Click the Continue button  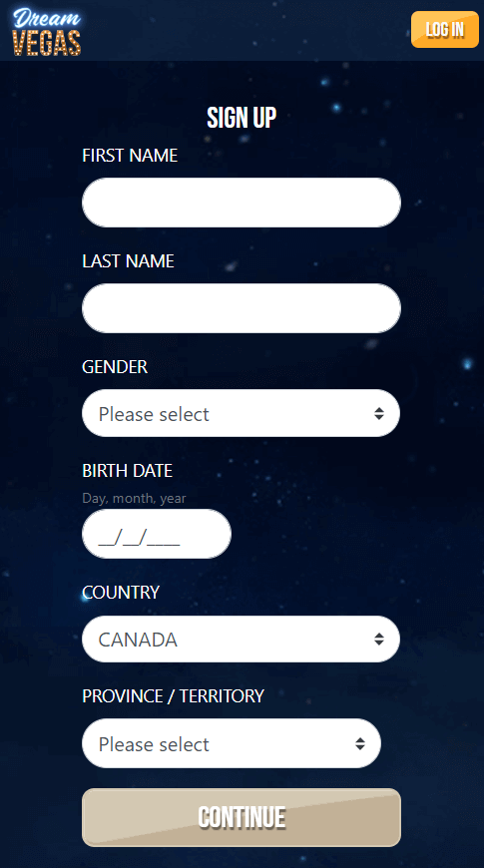point(242,818)
